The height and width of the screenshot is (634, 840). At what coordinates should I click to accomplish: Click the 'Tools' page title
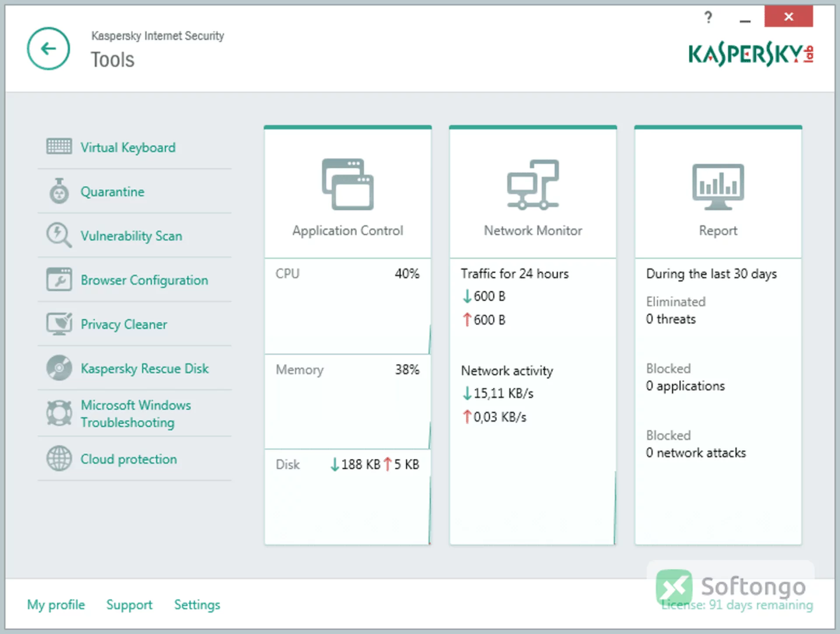click(x=112, y=60)
